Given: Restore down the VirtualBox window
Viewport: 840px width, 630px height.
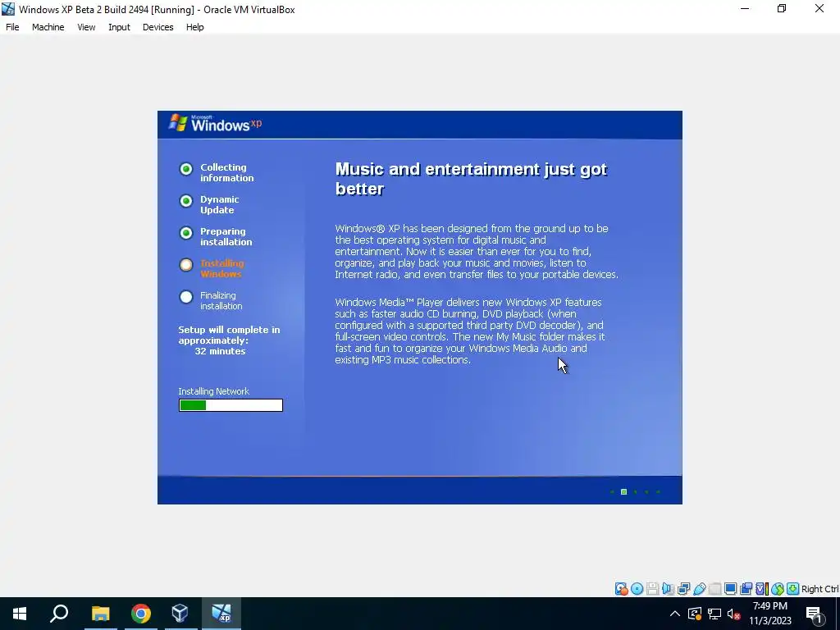Looking at the screenshot, I should [x=782, y=9].
